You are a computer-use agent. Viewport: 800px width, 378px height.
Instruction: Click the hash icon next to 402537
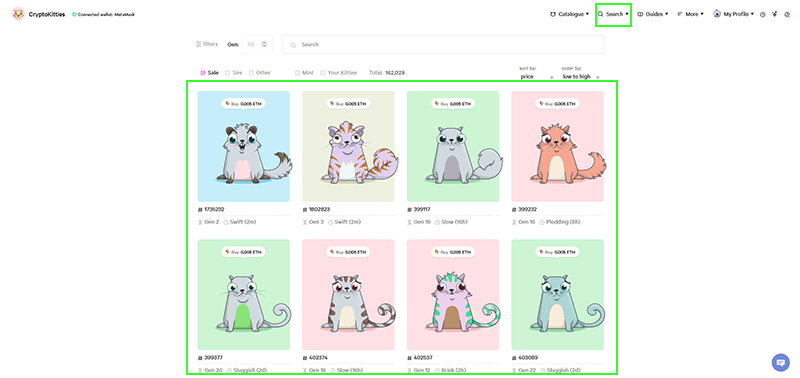pyautogui.click(x=409, y=358)
